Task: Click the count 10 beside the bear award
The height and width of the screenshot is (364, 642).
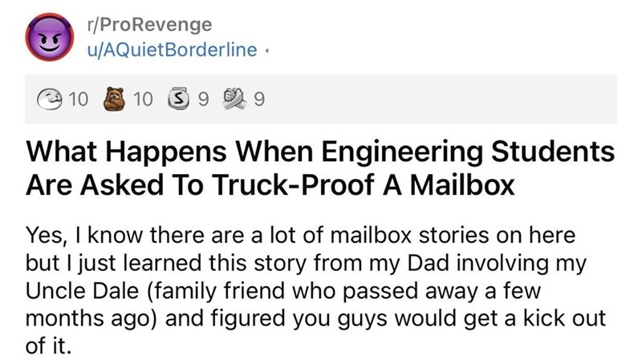Action: pos(143,99)
